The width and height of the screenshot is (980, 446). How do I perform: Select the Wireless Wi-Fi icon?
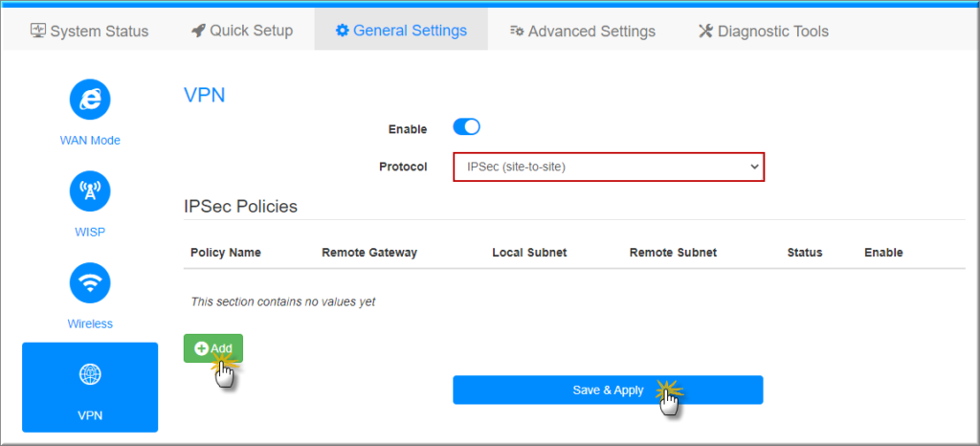click(x=90, y=282)
